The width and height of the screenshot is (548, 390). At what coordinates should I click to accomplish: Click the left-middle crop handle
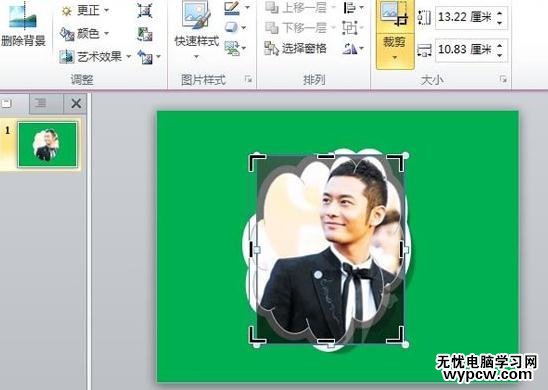click(x=252, y=249)
